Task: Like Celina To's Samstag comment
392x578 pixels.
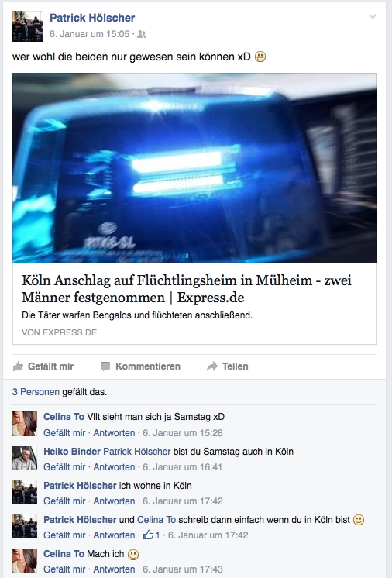Action: tap(64, 433)
